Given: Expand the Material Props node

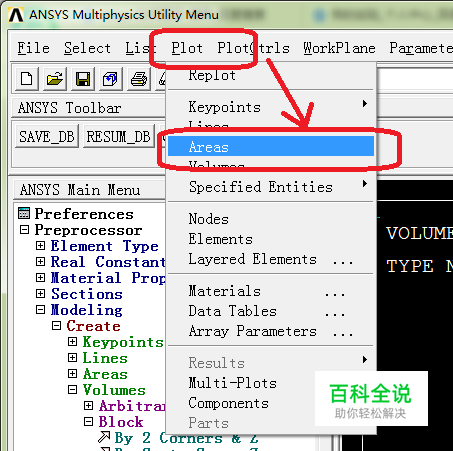Looking at the screenshot, I should tap(40, 278).
